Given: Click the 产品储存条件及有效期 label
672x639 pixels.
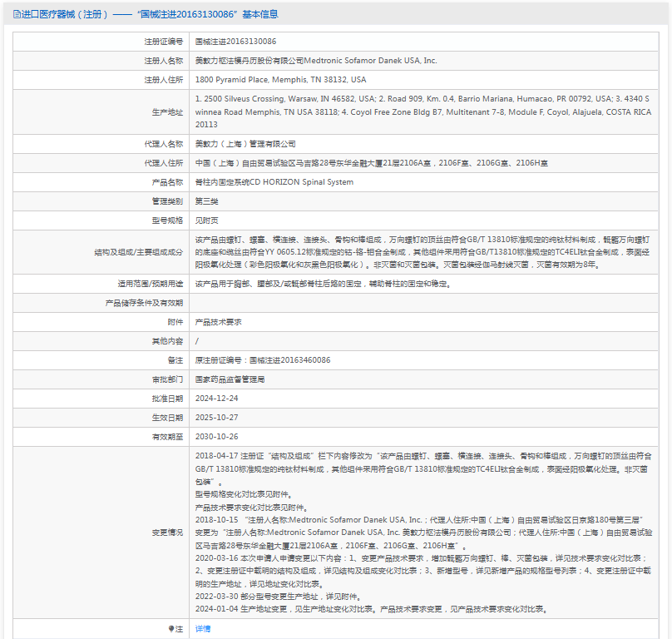Looking at the screenshot, I should pos(145,303).
